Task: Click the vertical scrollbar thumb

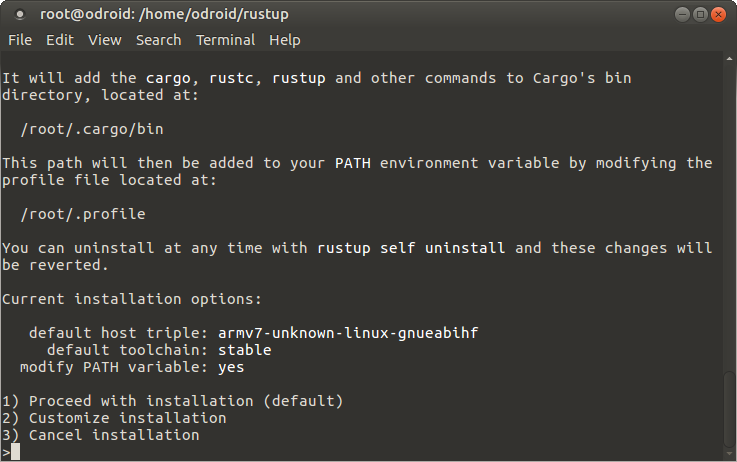Action: 729,408
